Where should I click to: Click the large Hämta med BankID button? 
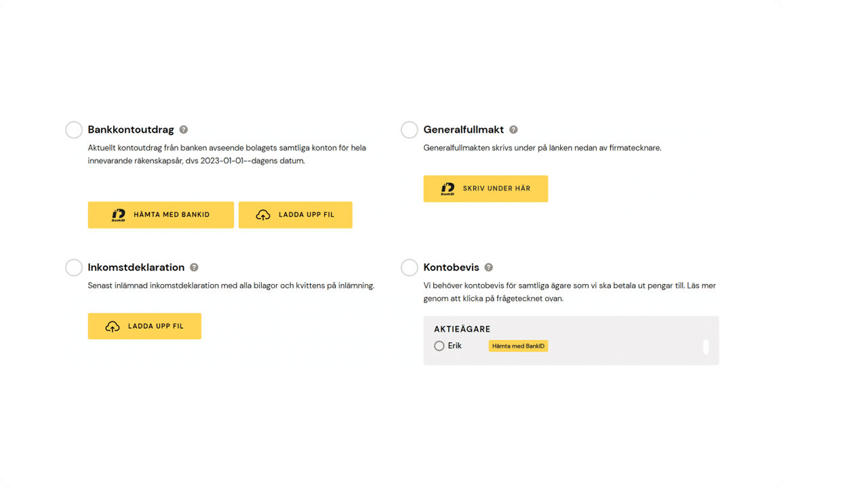tap(161, 215)
